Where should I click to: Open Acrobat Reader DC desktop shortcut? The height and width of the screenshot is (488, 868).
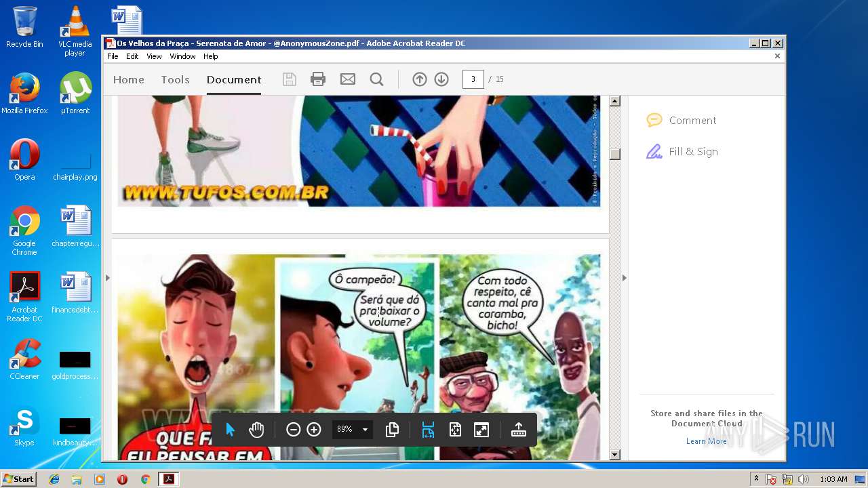[24, 297]
